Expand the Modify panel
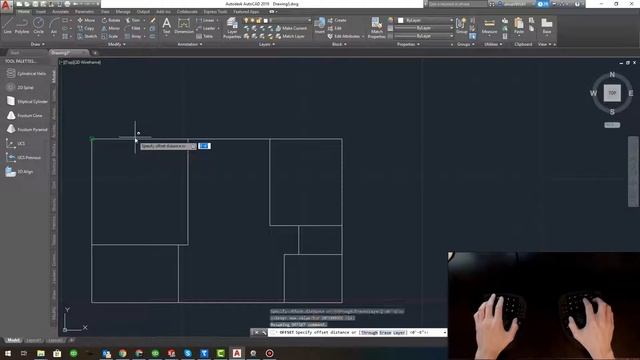640x360 pixels. 116,44
